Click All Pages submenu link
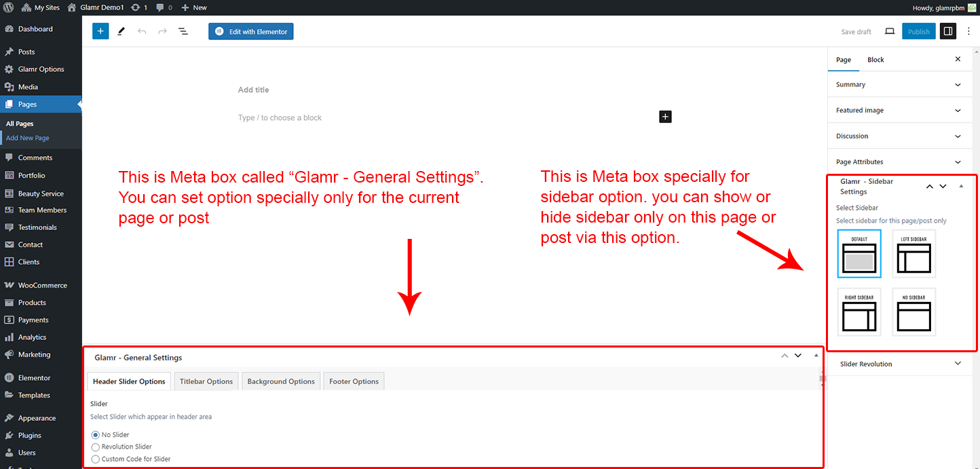 point(20,124)
